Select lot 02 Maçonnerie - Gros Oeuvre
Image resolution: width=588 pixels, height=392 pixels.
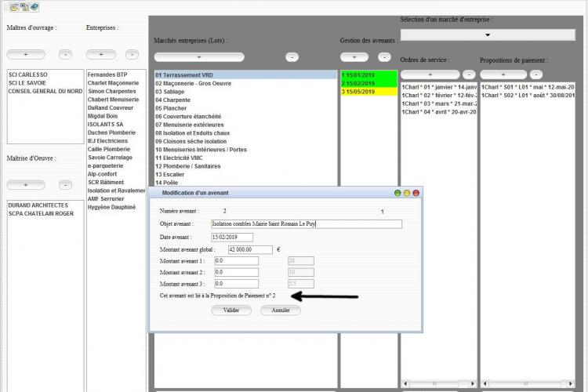(246, 83)
